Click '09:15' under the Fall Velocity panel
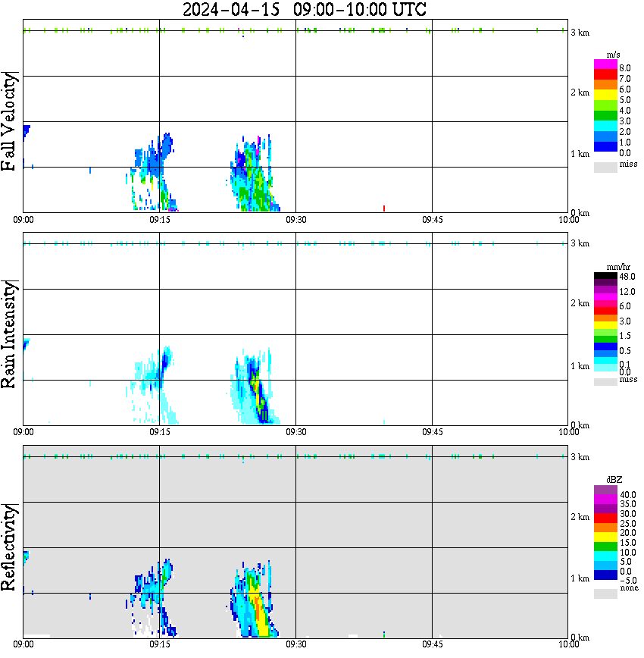This screenshot has width=644, height=658. click(x=159, y=220)
